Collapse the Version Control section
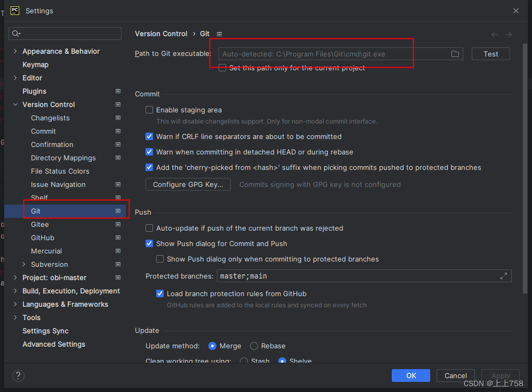The height and width of the screenshot is (392, 532). 15,104
